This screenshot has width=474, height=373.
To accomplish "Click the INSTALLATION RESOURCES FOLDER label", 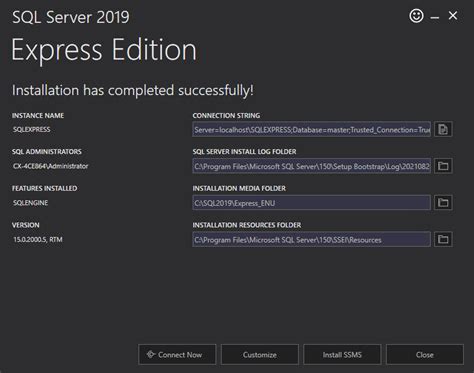I will click(x=247, y=225).
